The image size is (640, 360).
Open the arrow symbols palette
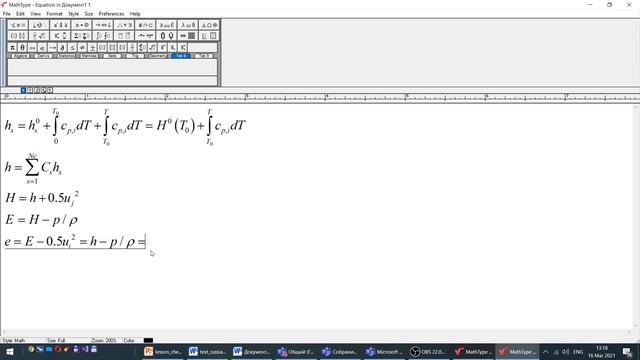pos(103,25)
